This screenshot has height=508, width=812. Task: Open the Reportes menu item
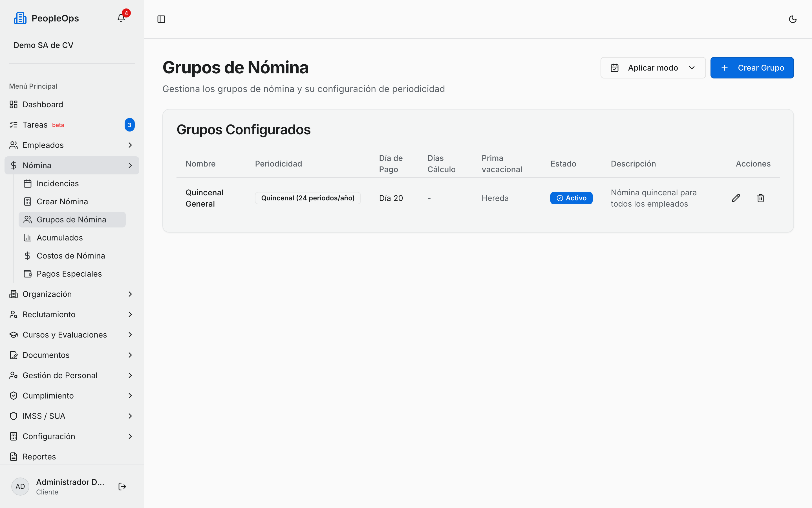pos(72,457)
